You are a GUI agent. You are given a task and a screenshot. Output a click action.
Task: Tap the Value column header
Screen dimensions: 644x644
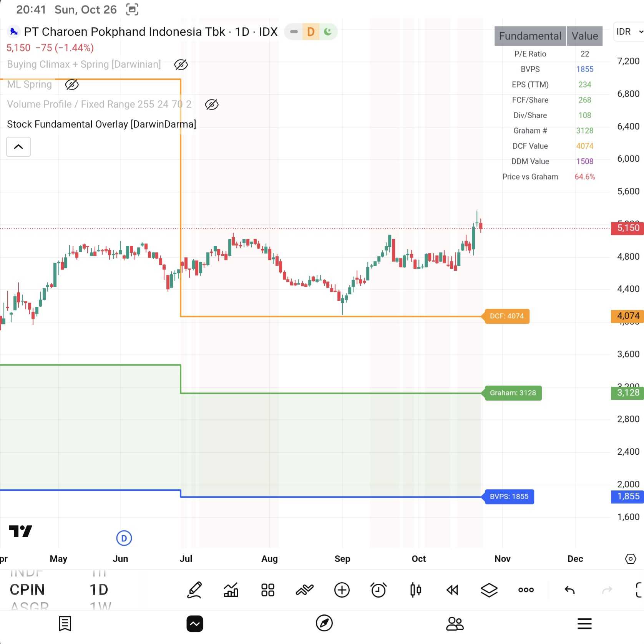coord(585,36)
